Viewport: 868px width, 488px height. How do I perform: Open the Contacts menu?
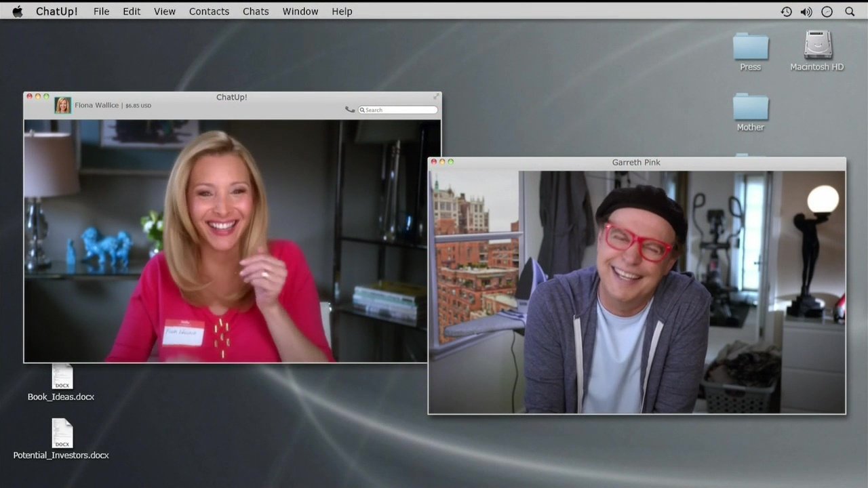pyautogui.click(x=209, y=12)
